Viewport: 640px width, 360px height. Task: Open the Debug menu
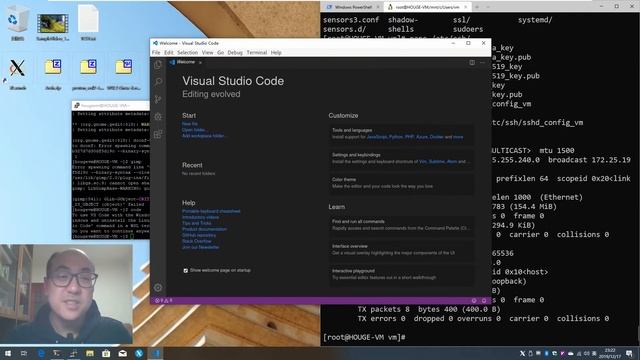pyautogui.click(x=235, y=53)
